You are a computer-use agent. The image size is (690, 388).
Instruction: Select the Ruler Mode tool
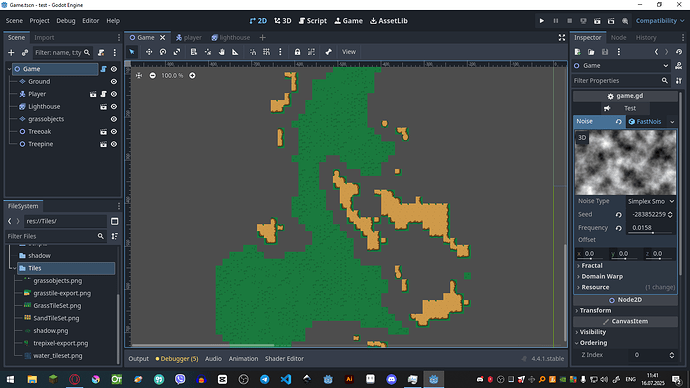click(235, 52)
